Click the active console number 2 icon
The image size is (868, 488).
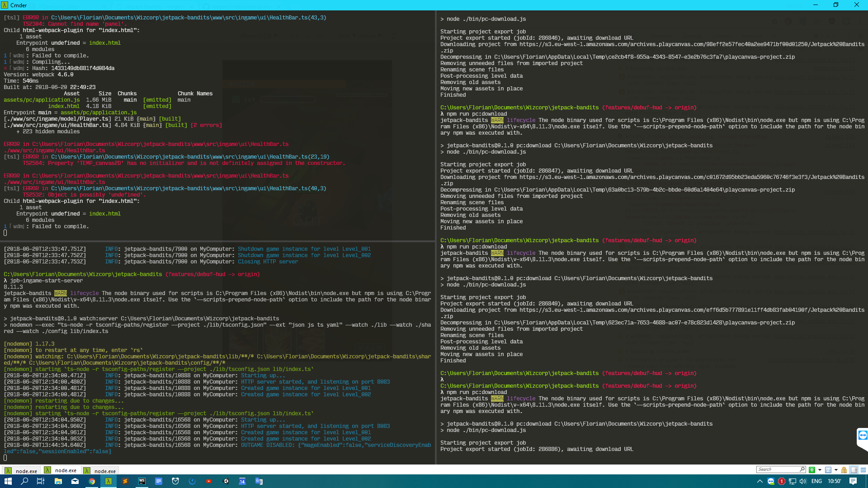pos(828,470)
